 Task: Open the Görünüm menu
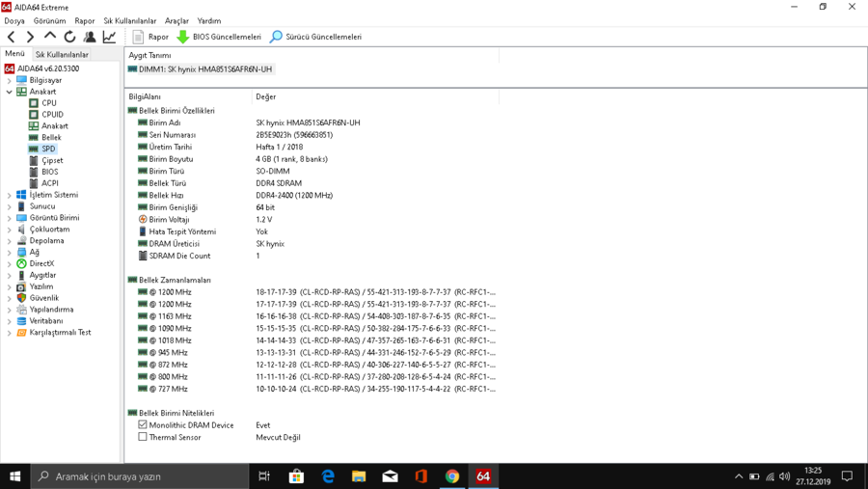click(x=49, y=20)
